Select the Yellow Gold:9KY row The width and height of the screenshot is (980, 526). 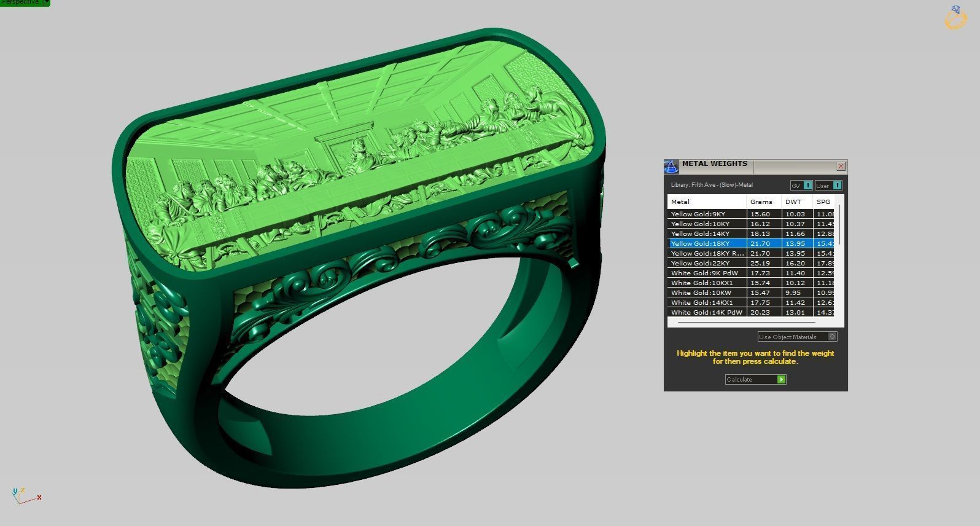(x=752, y=214)
